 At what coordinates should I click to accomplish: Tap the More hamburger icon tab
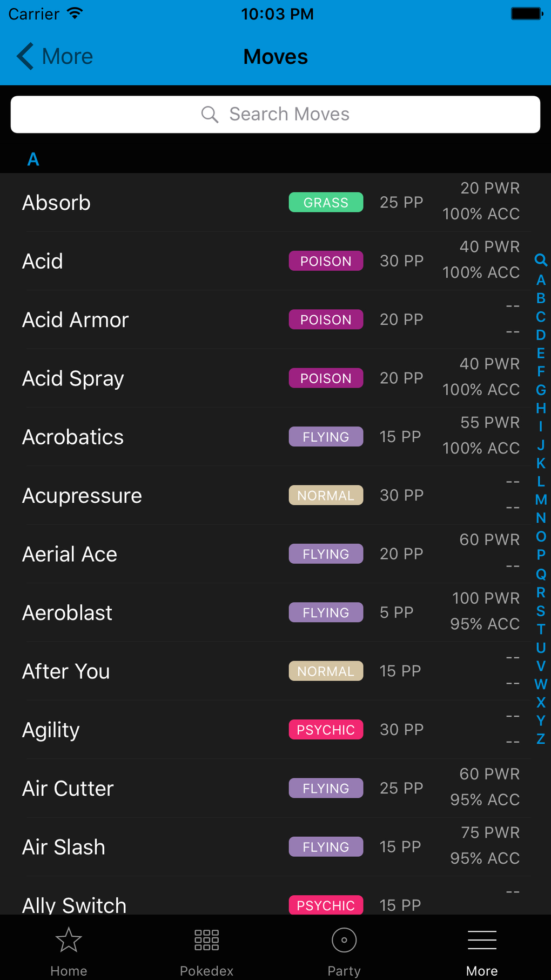[x=482, y=941]
